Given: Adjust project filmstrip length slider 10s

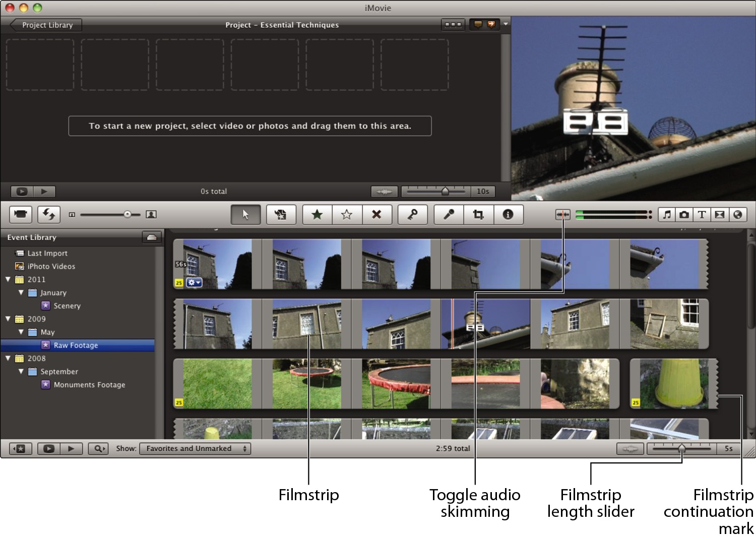Looking at the screenshot, I should (x=445, y=191).
